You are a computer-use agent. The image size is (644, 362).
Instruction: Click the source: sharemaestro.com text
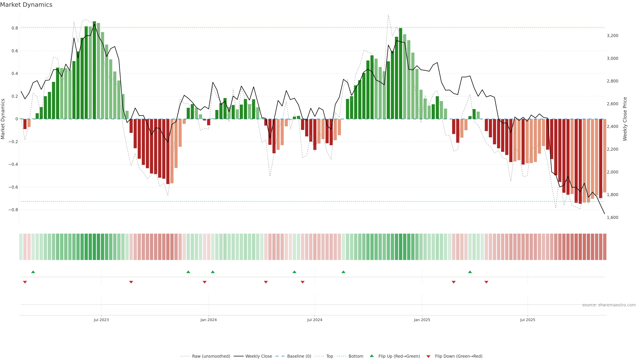click(609, 305)
